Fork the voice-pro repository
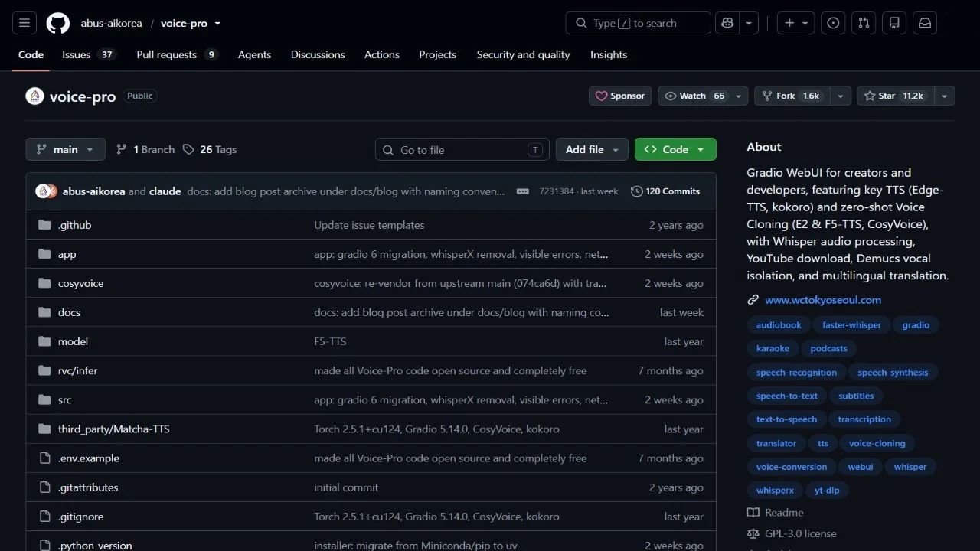This screenshot has width=980, height=551. [792, 96]
